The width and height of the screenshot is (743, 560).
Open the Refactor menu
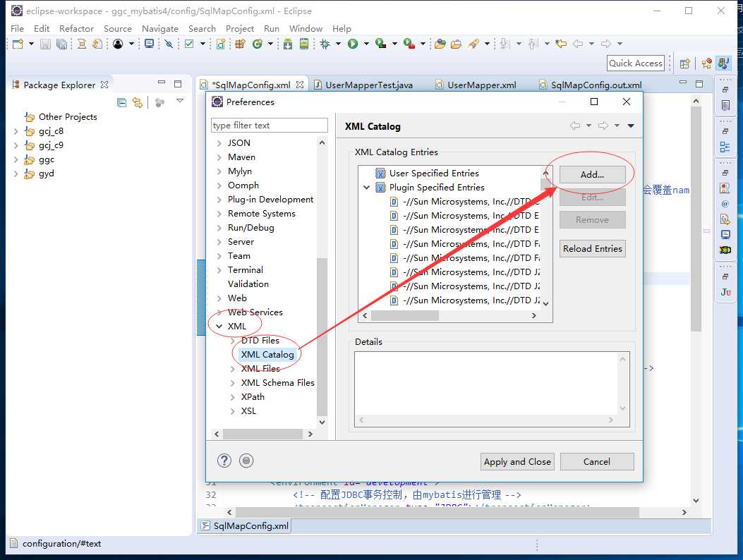pyautogui.click(x=76, y=29)
